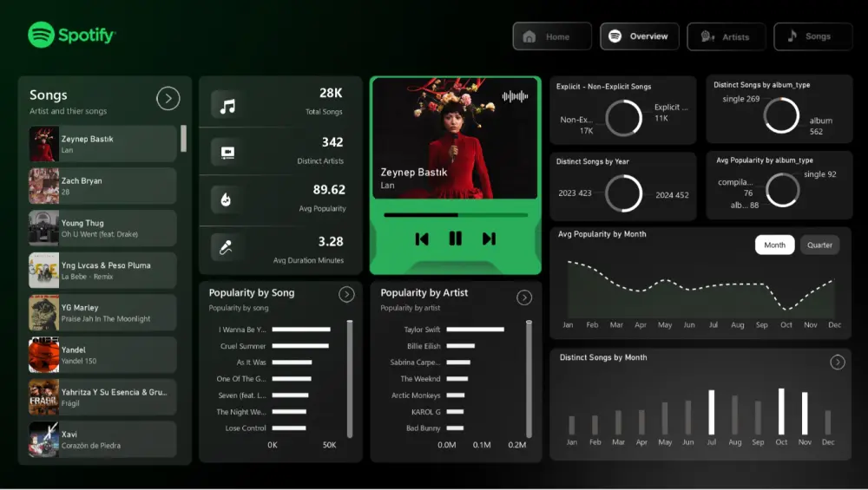The width and height of the screenshot is (868, 490).
Task: Pick Yng Lvcas & Peso Pluma row
Action: click(102, 271)
